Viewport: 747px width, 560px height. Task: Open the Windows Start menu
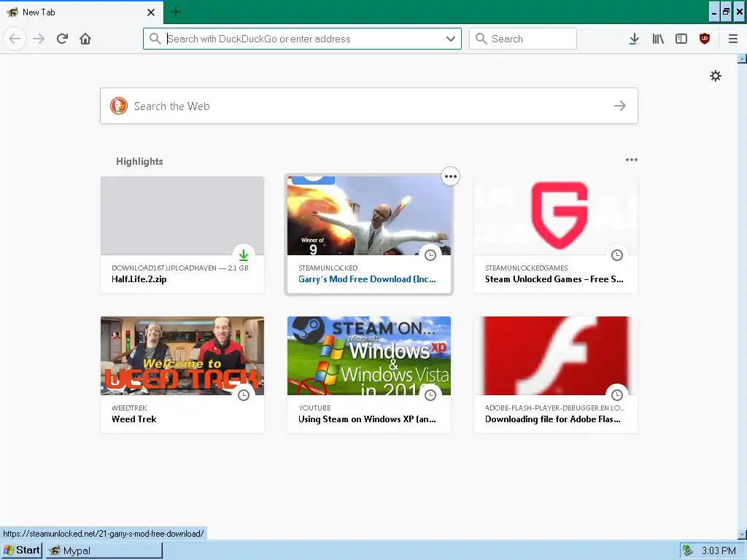(22, 551)
